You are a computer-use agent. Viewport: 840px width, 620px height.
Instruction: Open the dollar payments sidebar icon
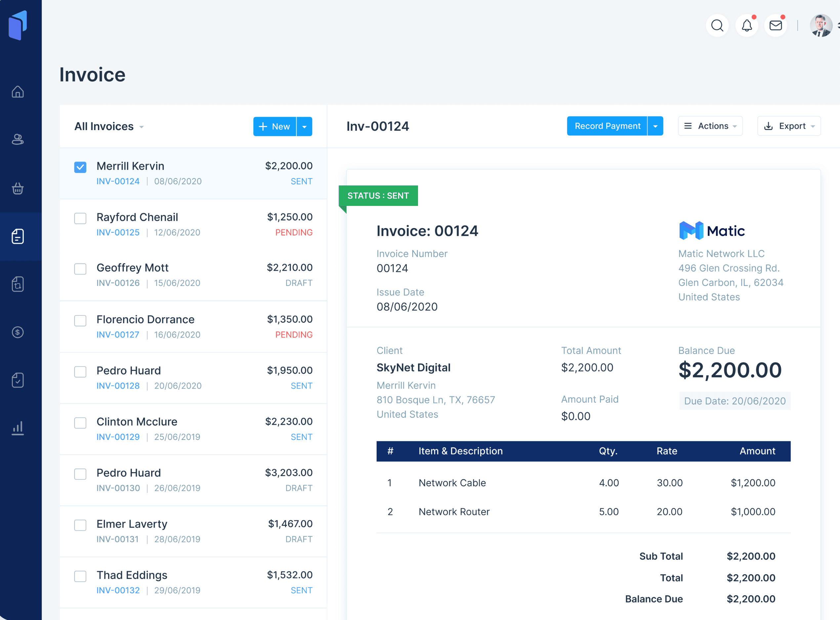tap(18, 332)
